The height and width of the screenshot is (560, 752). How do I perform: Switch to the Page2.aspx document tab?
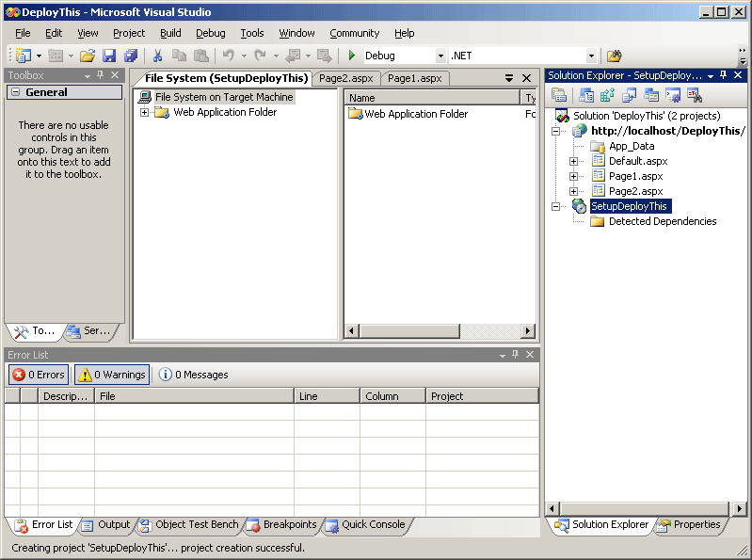click(x=345, y=78)
